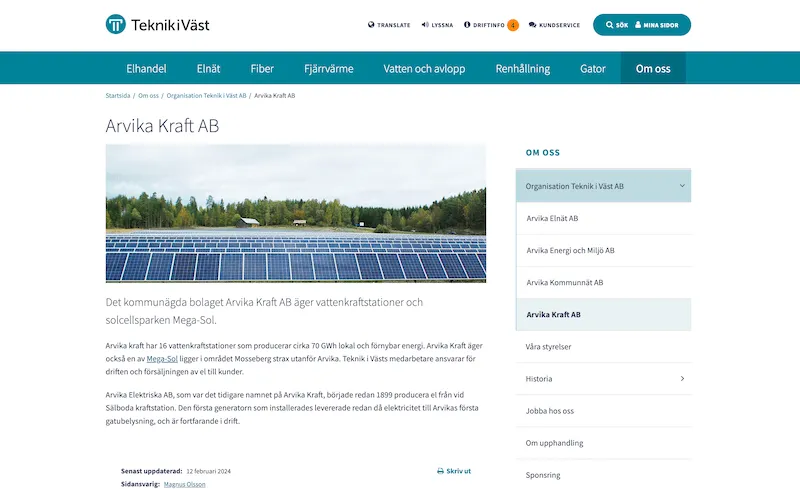
Task: Open Om upphandling sidebar item
Action: click(604, 443)
